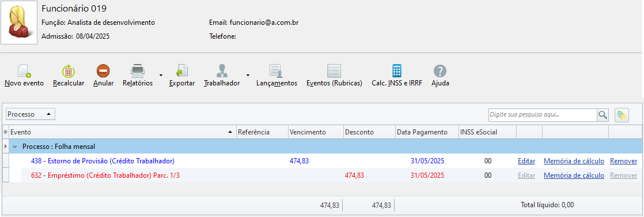Click the Exportar document icon

182,71
